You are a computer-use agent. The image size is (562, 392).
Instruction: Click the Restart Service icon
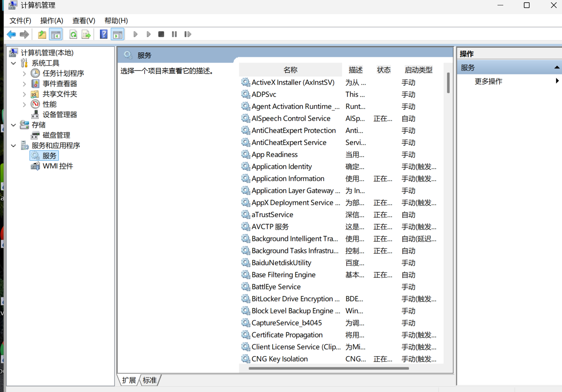[187, 34]
